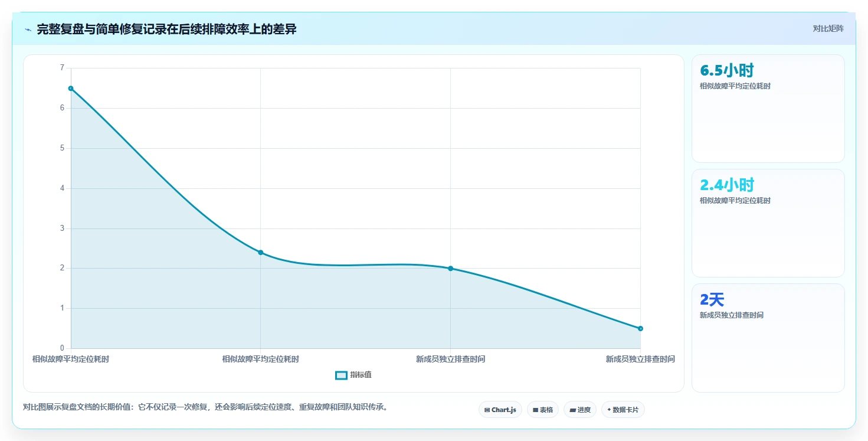This screenshot has height=441, width=868.
Task: Select the 进度 chip
Action: (x=580, y=410)
